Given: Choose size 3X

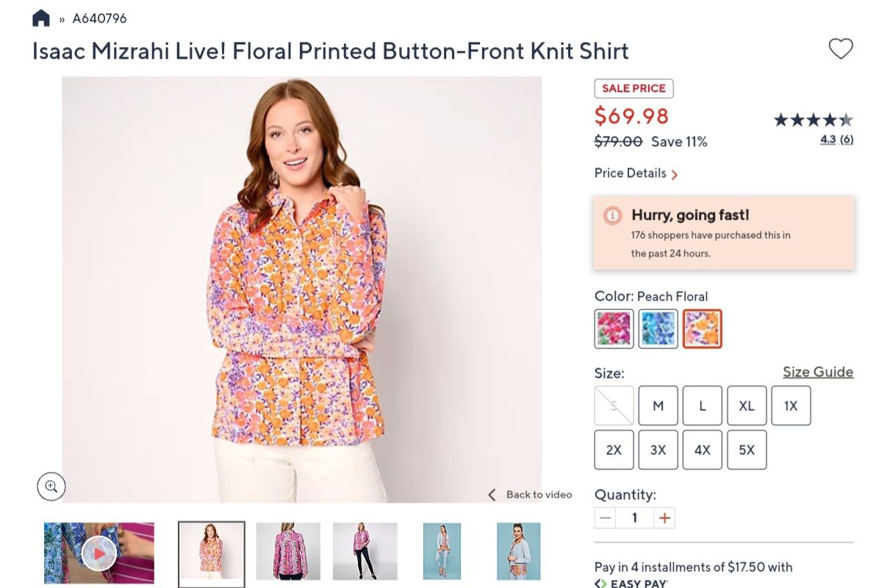Looking at the screenshot, I should click(x=658, y=450).
